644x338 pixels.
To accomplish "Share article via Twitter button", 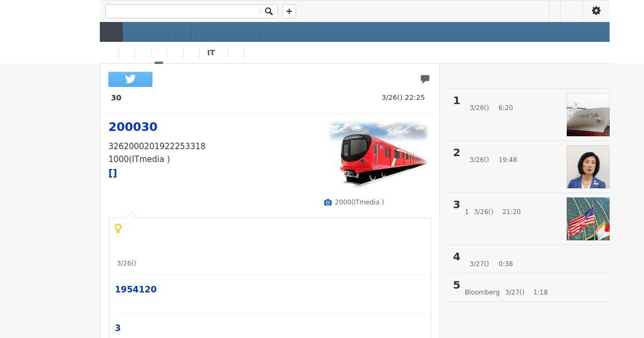I will [130, 79].
